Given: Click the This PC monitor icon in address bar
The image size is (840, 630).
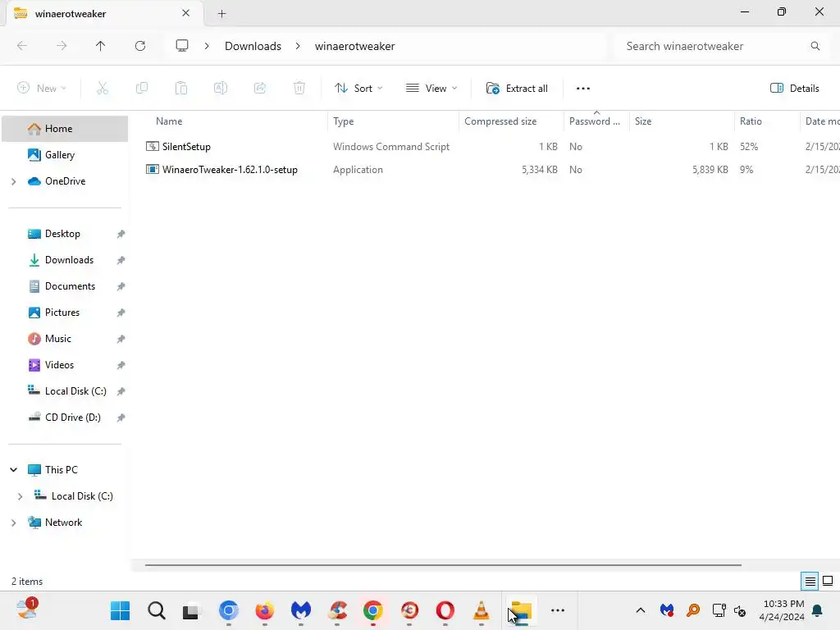Looking at the screenshot, I should (182, 46).
